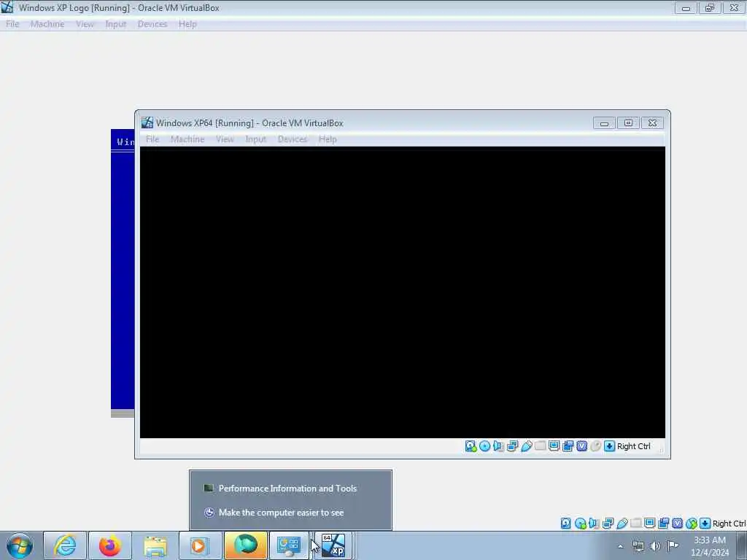Image resolution: width=747 pixels, height=560 pixels.
Task: Open network status tray icon
Action: click(x=638, y=546)
